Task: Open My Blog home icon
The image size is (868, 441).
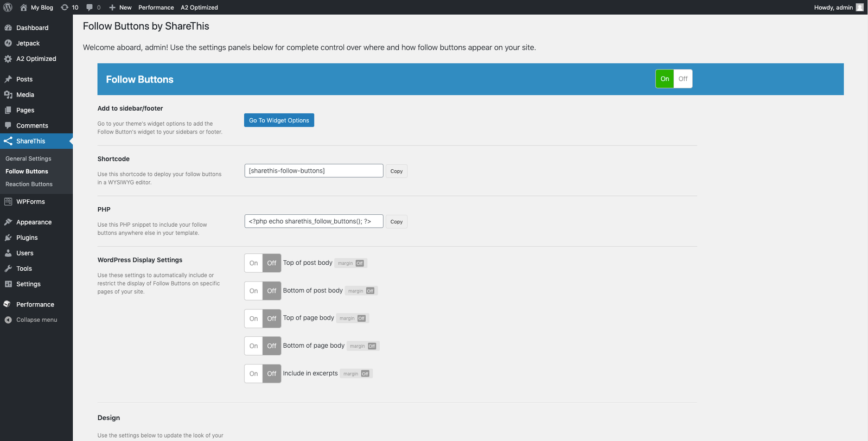Action: pos(23,7)
